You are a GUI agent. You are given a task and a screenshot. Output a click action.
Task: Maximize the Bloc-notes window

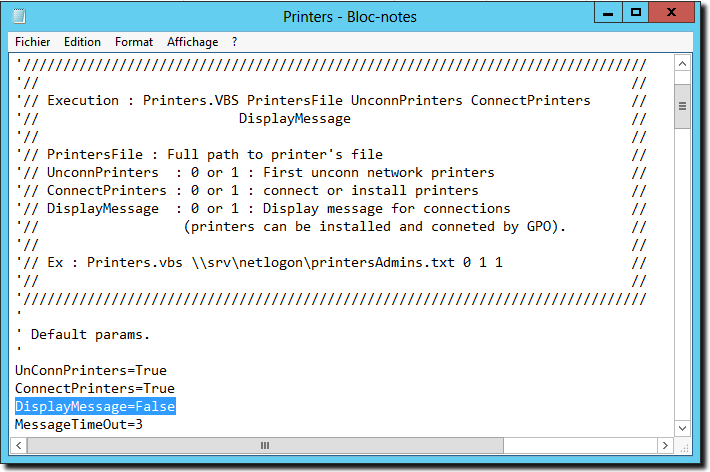[x=636, y=13]
